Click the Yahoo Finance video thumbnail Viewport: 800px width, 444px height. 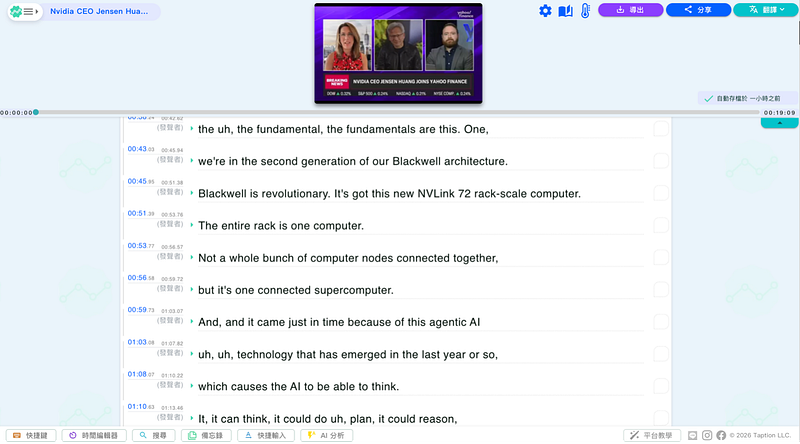pos(398,53)
